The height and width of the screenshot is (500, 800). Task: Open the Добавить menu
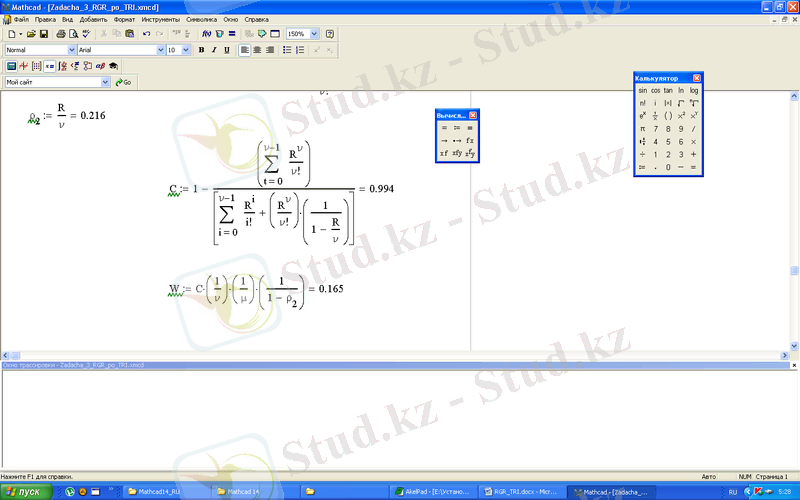(93, 19)
